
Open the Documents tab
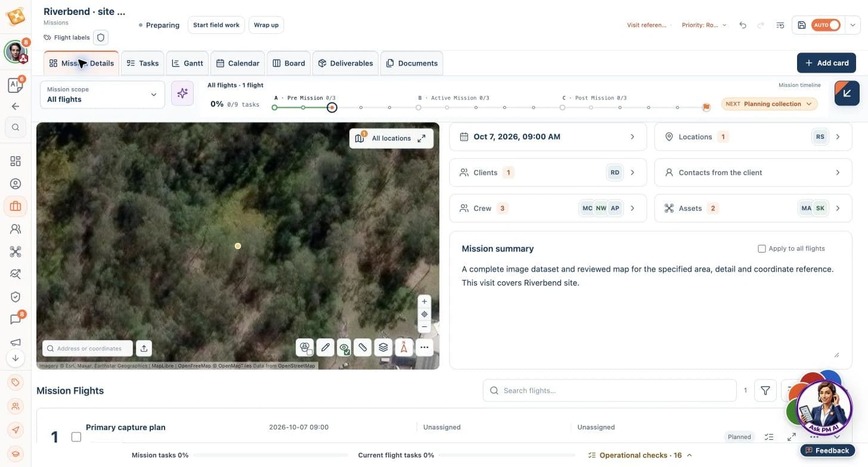point(411,63)
